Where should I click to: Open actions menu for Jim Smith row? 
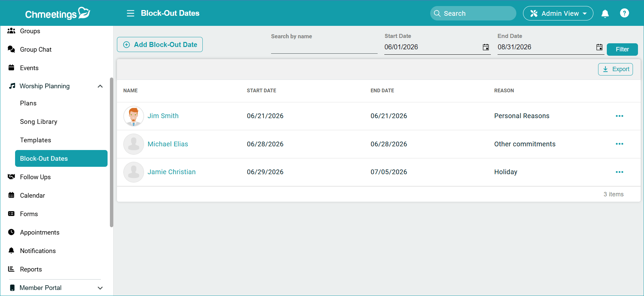[x=620, y=116]
